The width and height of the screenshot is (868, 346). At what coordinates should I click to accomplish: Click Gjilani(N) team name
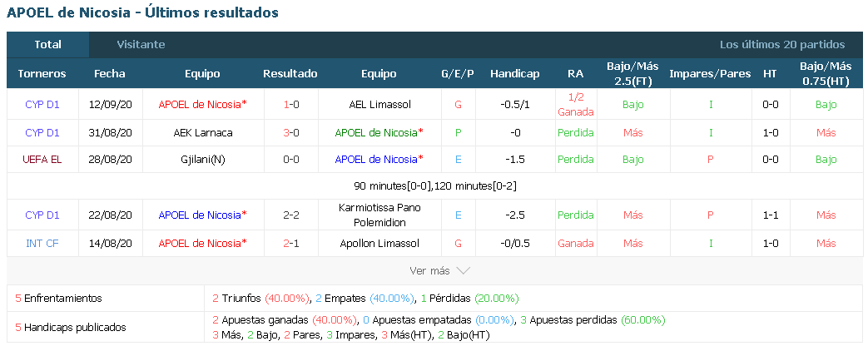click(202, 160)
